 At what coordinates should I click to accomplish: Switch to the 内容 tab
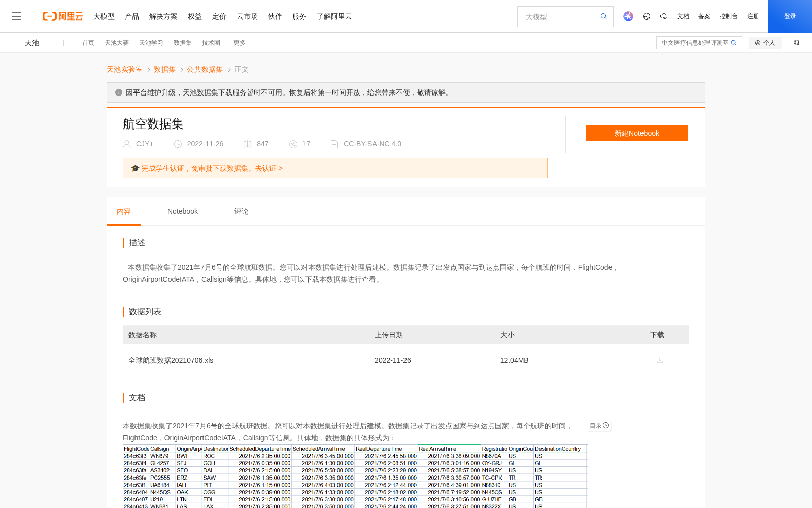(124, 211)
